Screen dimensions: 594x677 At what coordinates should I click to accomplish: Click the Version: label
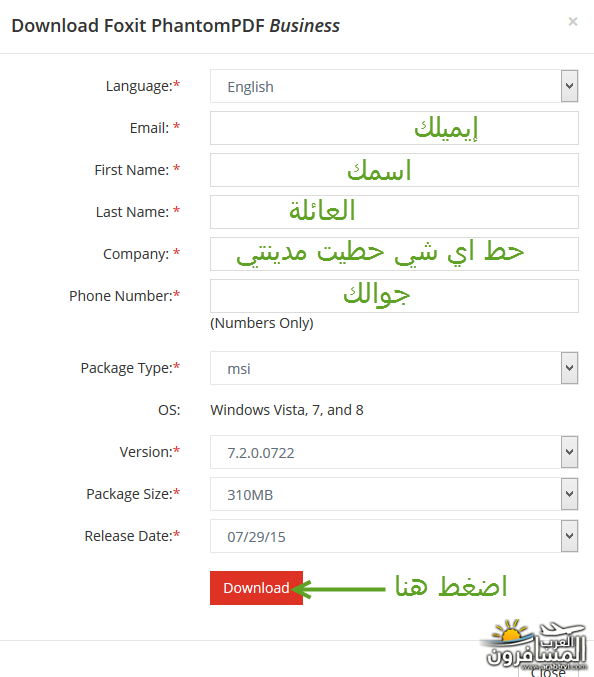coord(149,452)
